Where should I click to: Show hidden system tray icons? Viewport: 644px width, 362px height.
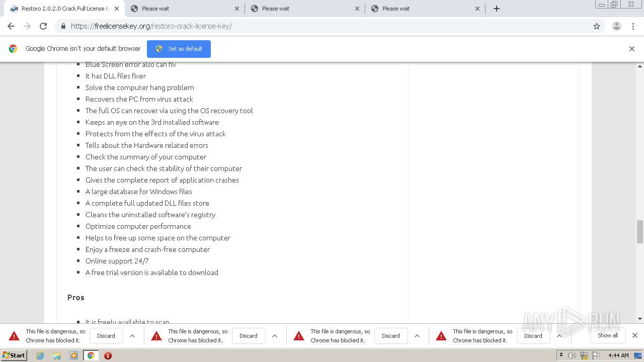561,355
